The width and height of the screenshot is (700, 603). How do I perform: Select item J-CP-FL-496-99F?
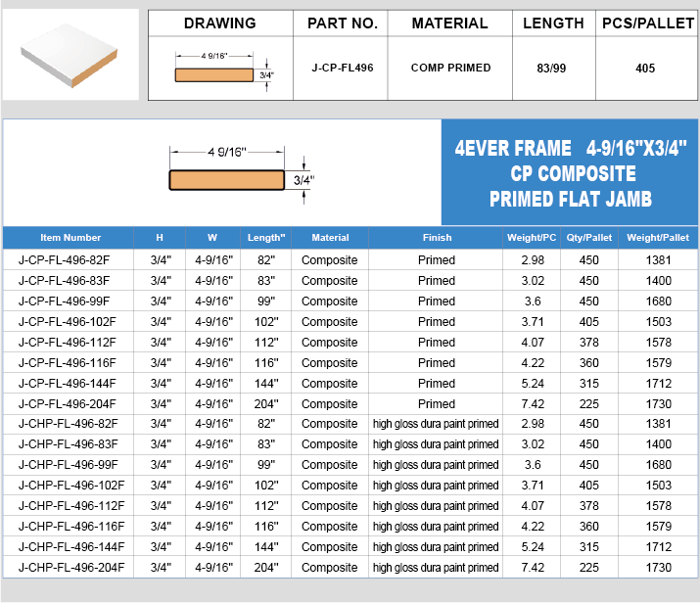coord(64,301)
